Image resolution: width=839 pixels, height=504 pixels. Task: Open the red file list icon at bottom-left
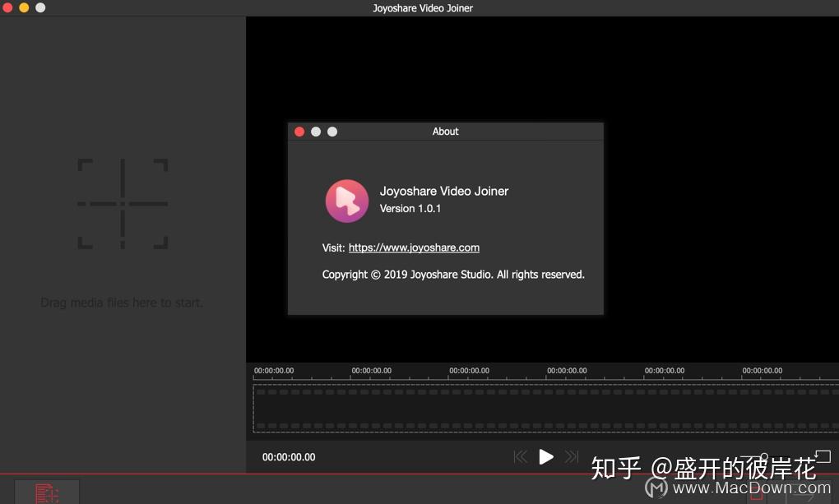[47, 493]
